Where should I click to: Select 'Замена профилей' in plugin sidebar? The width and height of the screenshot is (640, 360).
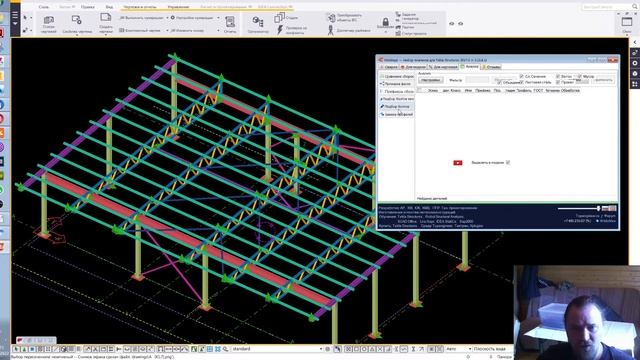point(397,114)
